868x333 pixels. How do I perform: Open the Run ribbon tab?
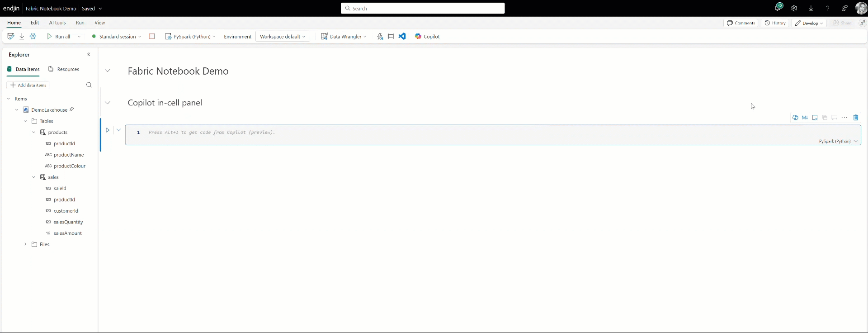click(80, 23)
